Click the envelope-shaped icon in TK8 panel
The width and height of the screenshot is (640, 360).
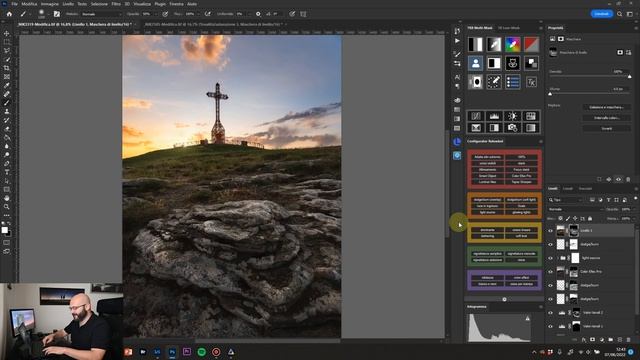pyautogui.click(x=476, y=128)
